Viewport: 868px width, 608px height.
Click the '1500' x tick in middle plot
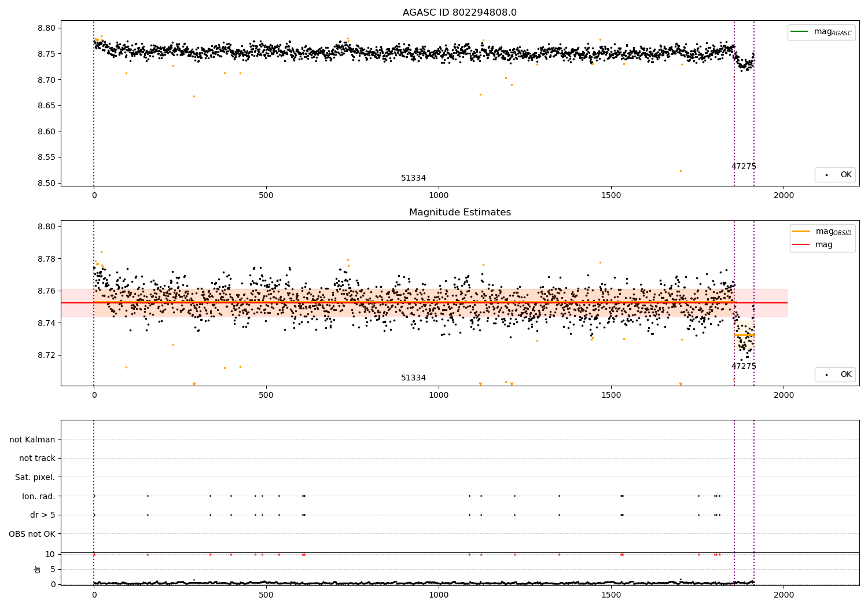[x=612, y=395]
